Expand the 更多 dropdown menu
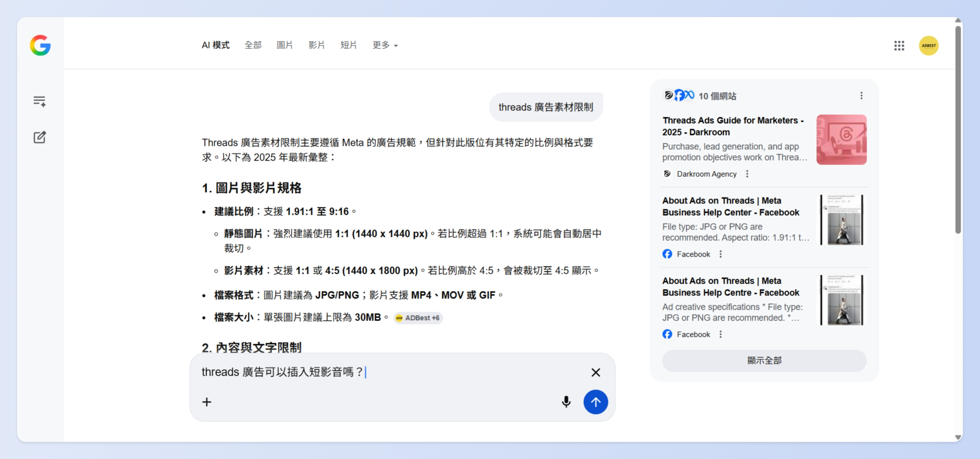The image size is (980, 459). click(x=385, y=45)
